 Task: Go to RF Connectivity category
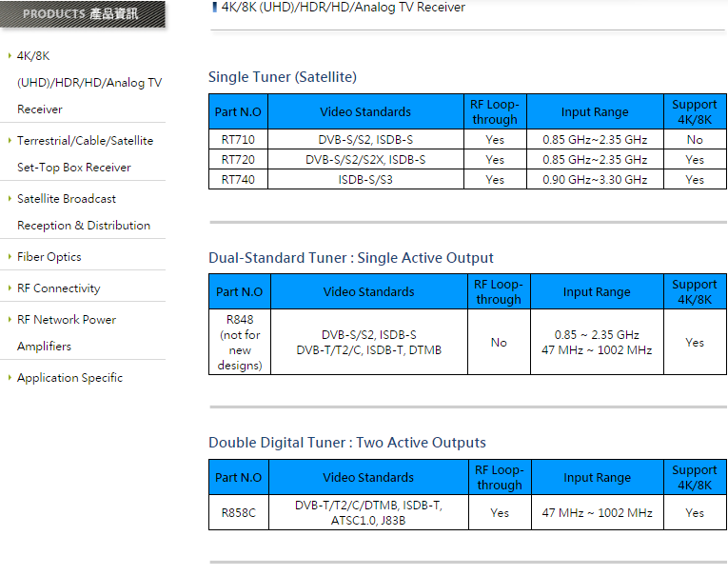[58, 288]
